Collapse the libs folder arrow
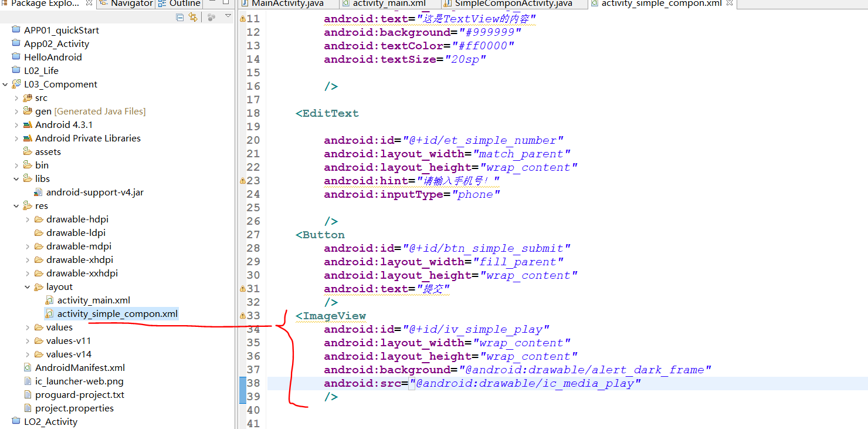 [16, 178]
